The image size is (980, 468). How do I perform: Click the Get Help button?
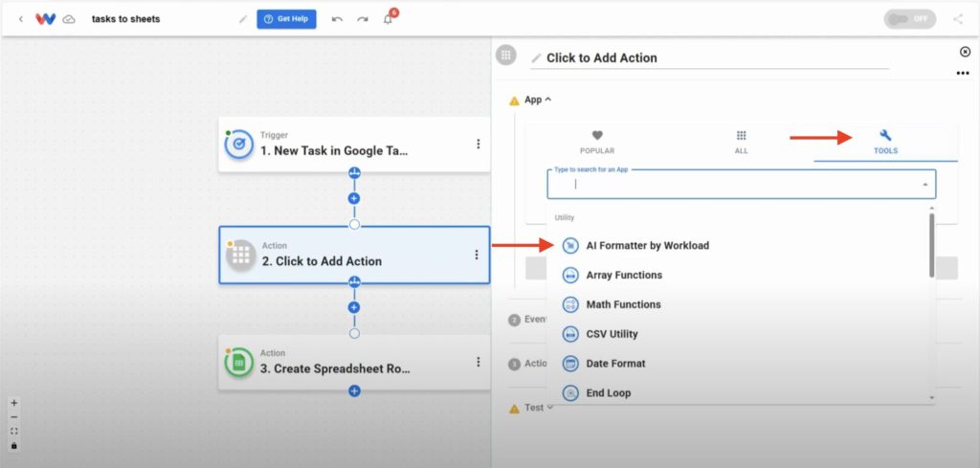point(286,19)
